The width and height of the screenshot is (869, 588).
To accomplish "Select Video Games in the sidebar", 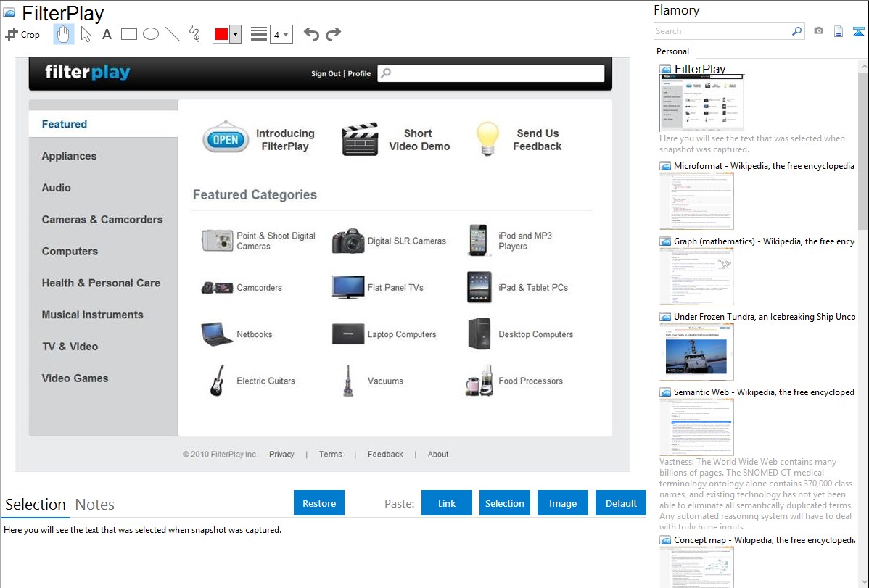I will [x=75, y=378].
